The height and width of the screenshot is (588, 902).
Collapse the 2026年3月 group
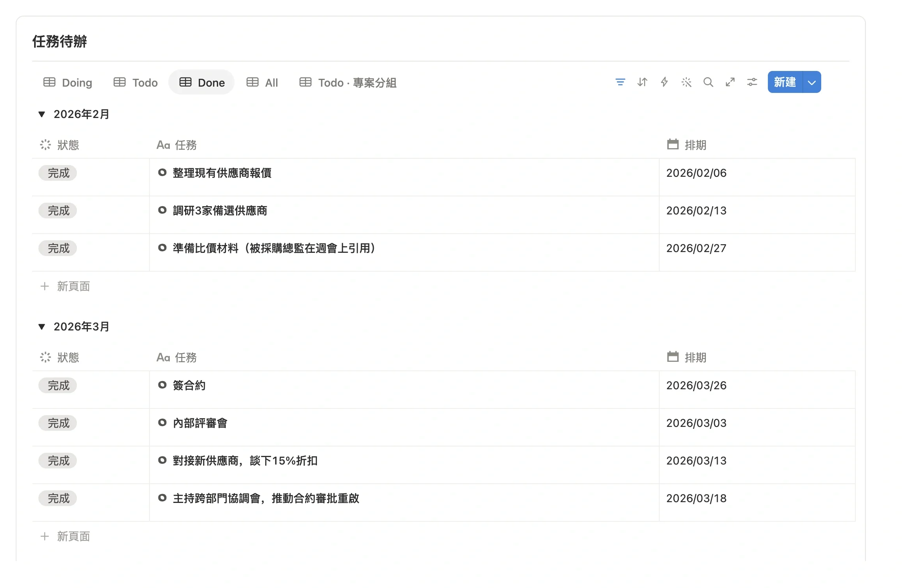(42, 327)
